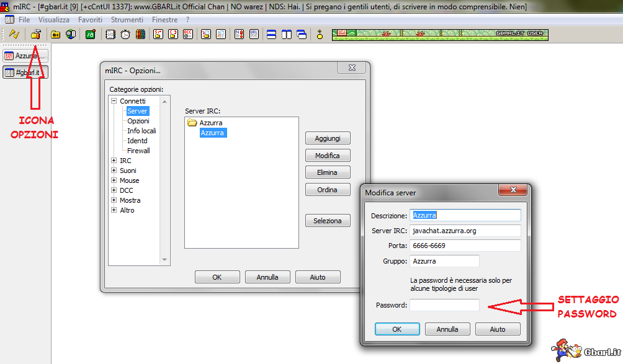This screenshot has width=623, height=364.
Task: Close the Modifica server dialog
Action: [513, 190]
